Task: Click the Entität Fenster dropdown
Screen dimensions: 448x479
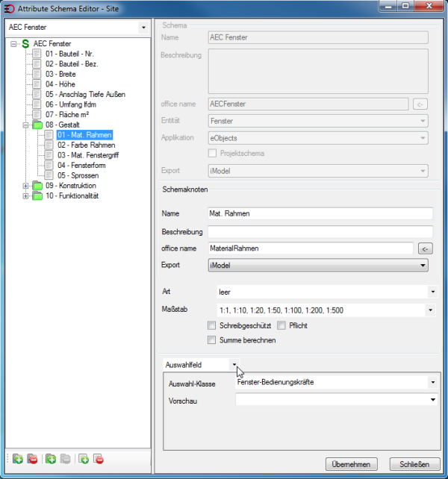Action: pyautogui.click(x=318, y=121)
